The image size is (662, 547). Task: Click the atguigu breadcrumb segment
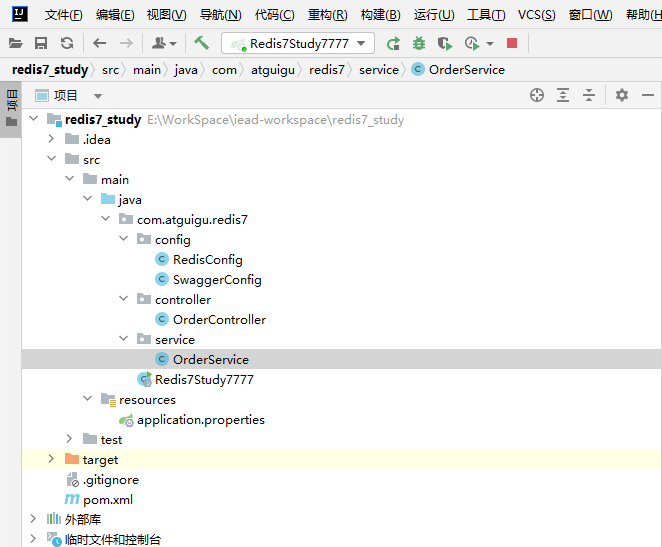pyautogui.click(x=273, y=70)
